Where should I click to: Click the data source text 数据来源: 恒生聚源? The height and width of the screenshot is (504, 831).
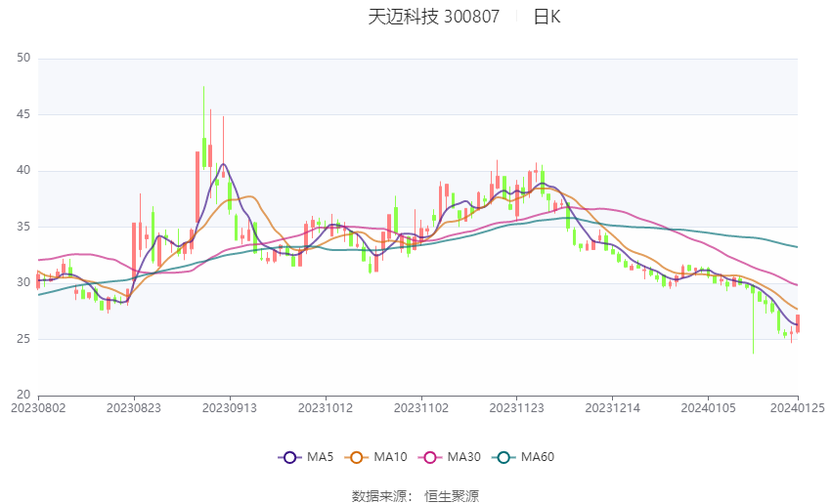[415, 496]
